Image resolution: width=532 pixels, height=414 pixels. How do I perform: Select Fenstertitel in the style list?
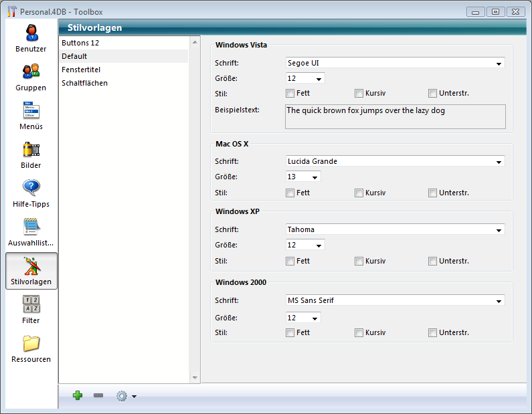coord(81,70)
